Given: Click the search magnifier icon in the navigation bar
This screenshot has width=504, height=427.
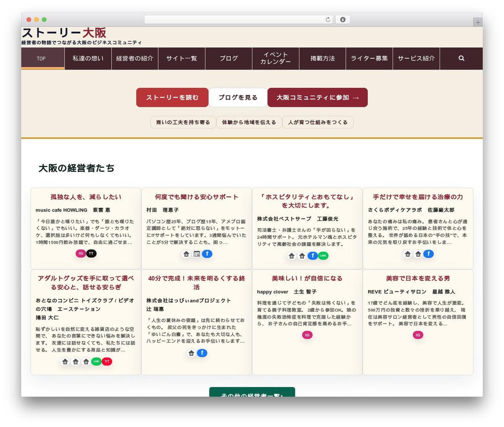Looking at the screenshot, I should pos(461,58).
